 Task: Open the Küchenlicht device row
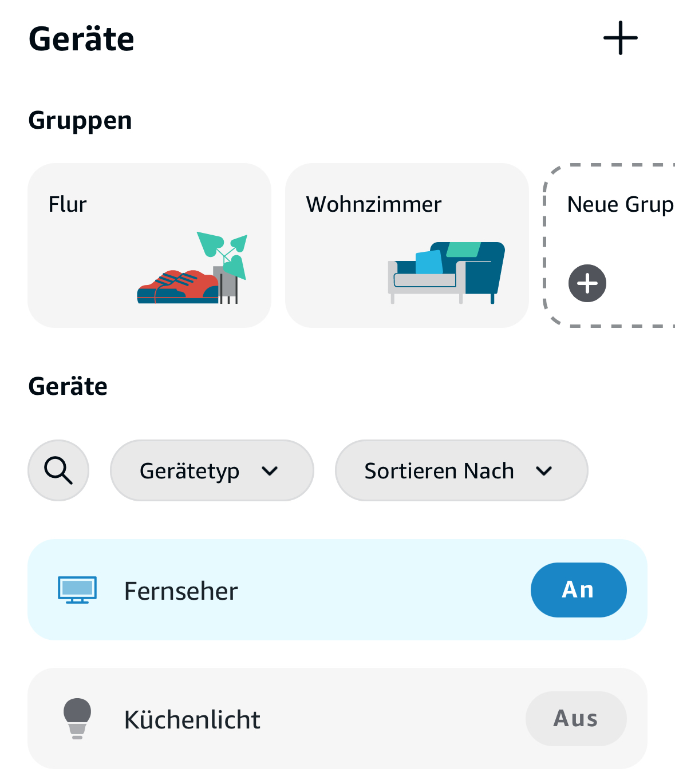click(321, 719)
